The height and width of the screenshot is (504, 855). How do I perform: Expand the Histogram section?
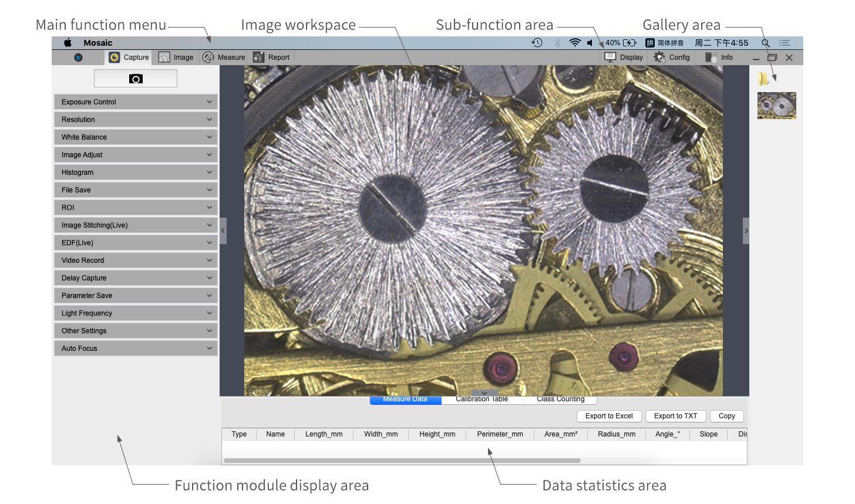pyautogui.click(x=136, y=172)
